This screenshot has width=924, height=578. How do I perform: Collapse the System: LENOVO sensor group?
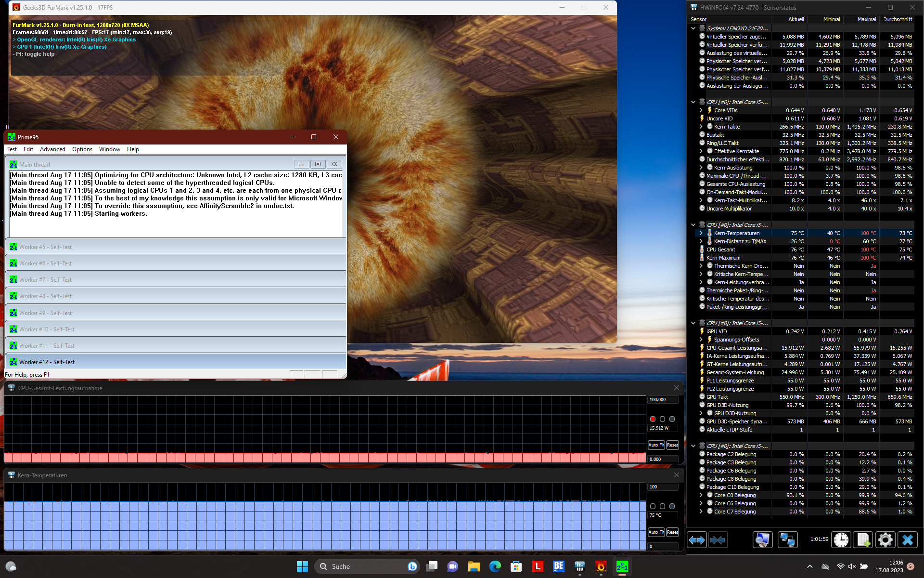(693, 28)
